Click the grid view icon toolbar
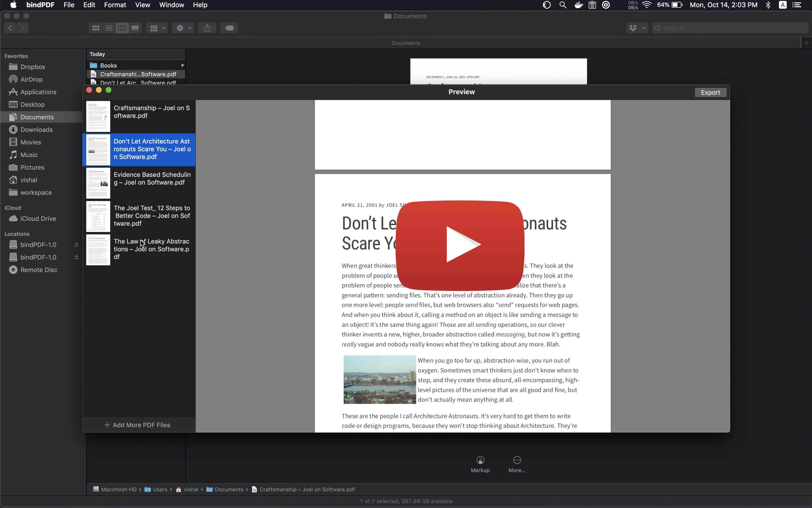812x508 pixels. 95,28
